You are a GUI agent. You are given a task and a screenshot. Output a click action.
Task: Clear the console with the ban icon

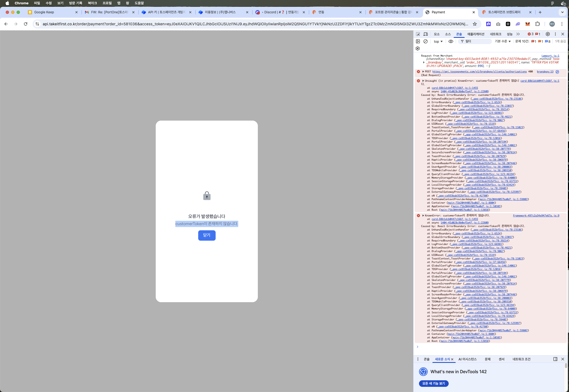pos(426,41)
